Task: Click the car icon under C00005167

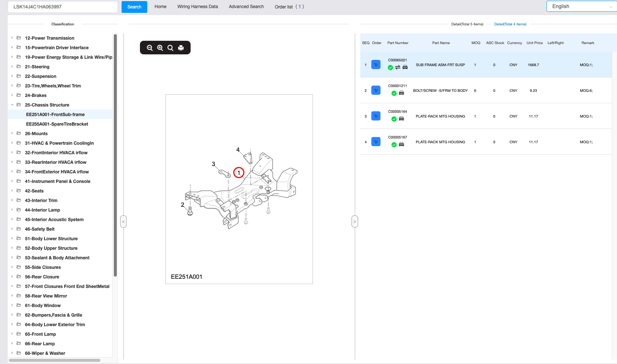Action: coord(401,145)
